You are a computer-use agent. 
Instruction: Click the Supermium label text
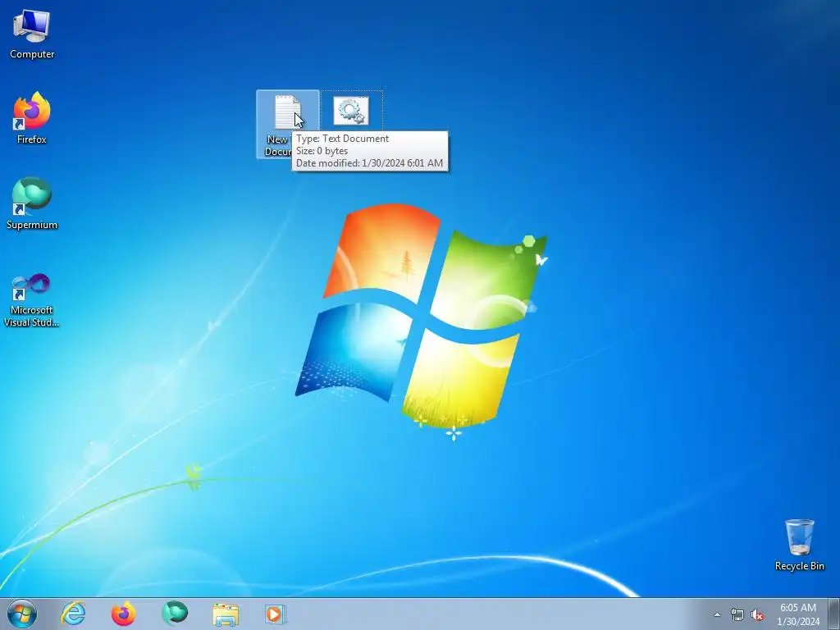(x=32, y=225)
